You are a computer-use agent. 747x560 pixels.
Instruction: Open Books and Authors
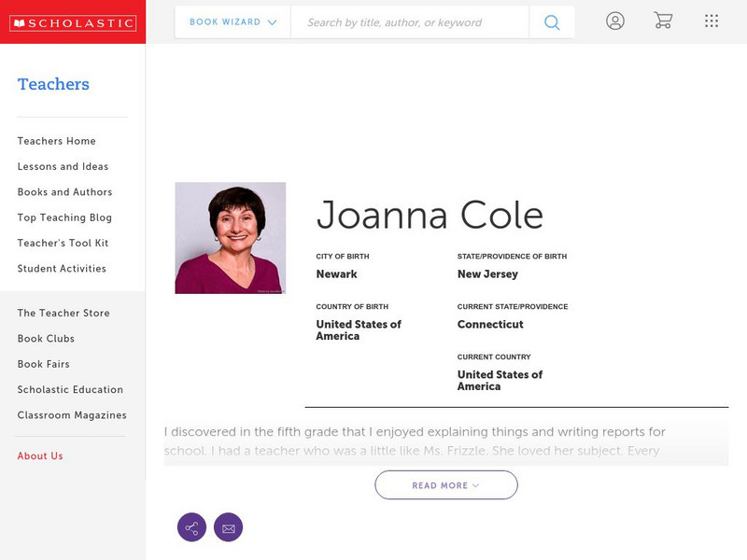click(63, 191)
